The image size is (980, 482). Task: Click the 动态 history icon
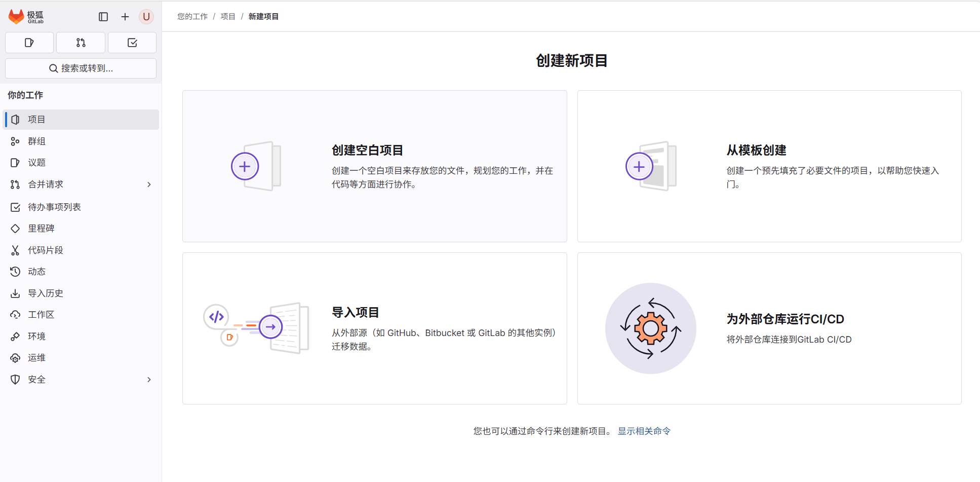15,272
